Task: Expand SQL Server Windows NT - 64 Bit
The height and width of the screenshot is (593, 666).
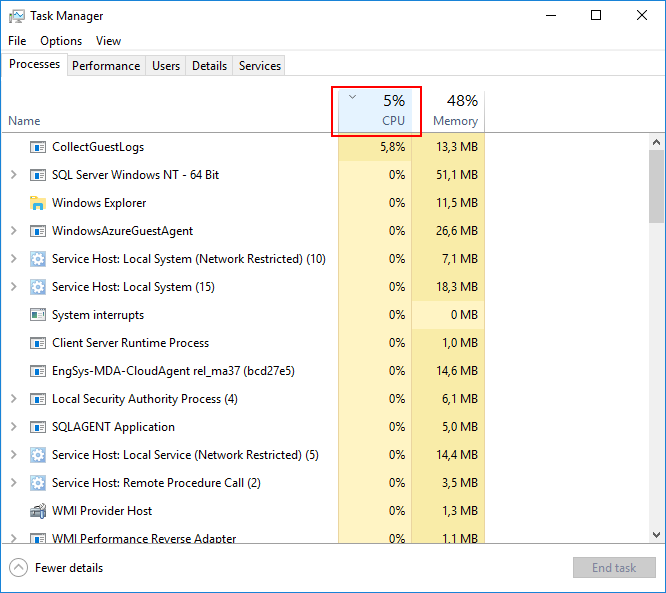Action: [x=14, y=175]
